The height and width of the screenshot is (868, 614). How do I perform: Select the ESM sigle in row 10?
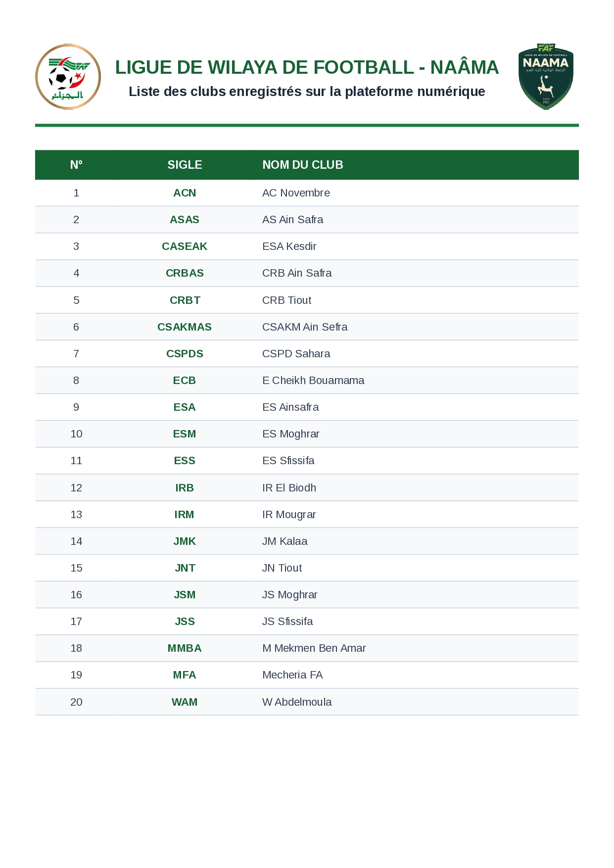pyautogui.click(x=185, y=434)
